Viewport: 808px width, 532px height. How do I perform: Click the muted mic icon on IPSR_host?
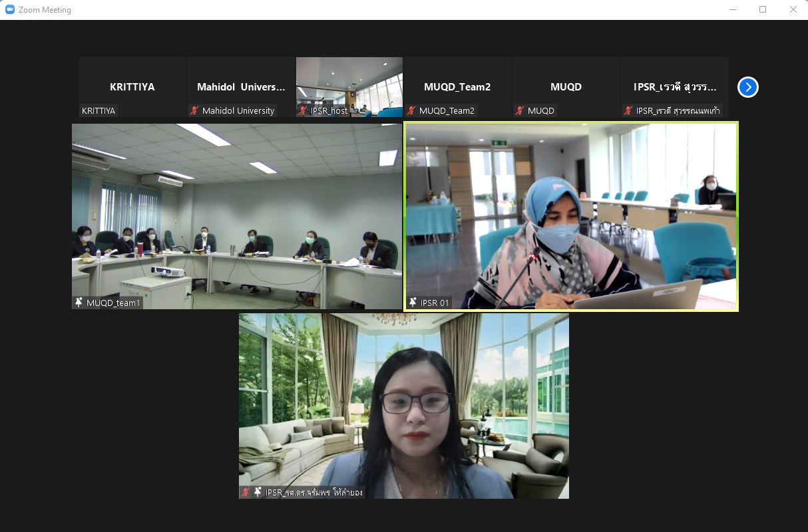tap(303, 111)
